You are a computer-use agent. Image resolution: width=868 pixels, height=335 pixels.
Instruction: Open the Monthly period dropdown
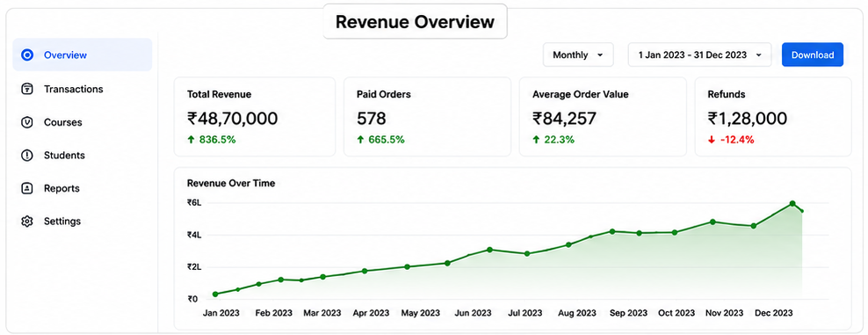pyautogui.click(x=578, y=55)
